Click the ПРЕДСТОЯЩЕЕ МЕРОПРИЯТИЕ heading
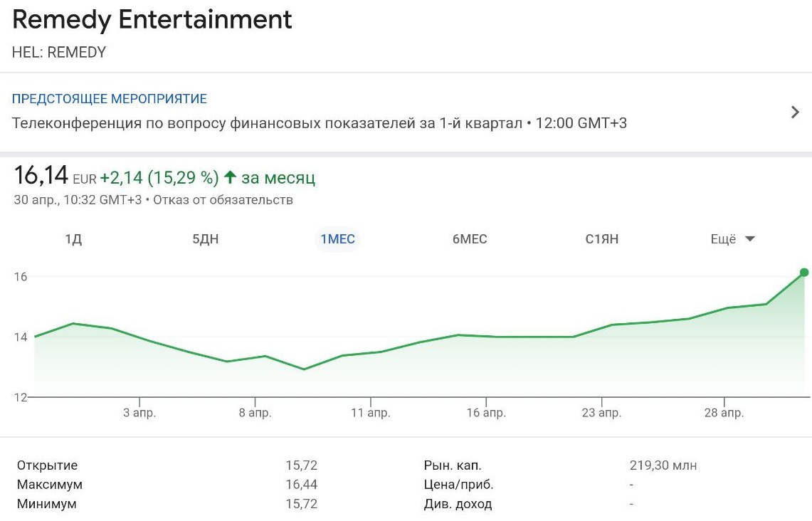Viewport: 812px width, 521px height. coord(110,99)
